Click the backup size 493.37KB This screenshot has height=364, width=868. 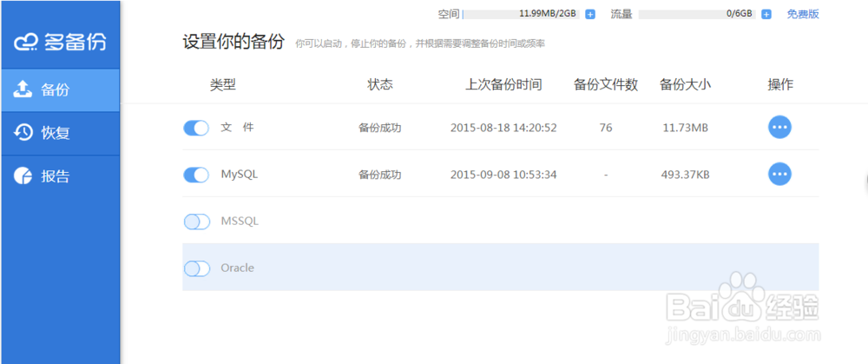[x=686, y=175]
